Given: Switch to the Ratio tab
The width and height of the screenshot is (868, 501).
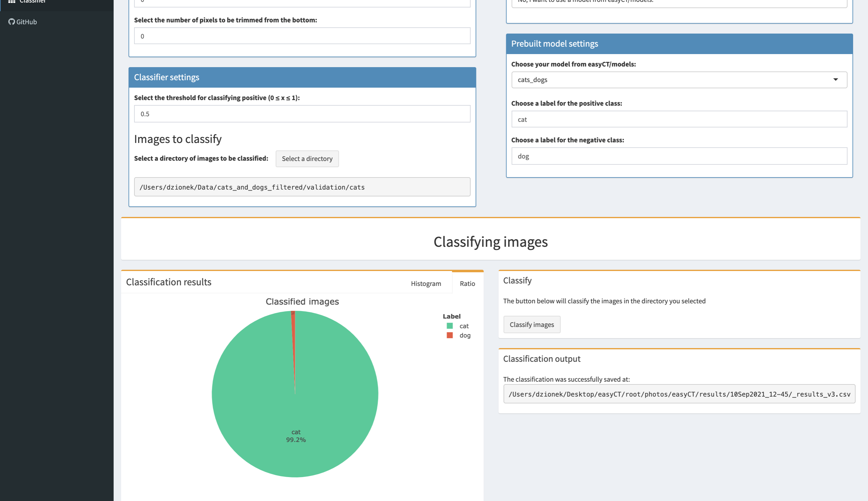Looking at the screenshot, I should point(467,283).
